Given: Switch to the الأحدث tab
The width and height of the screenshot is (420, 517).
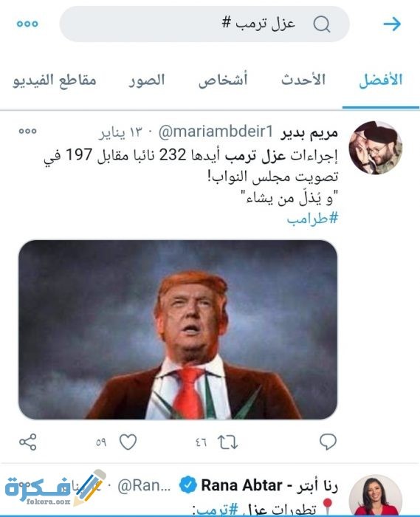Looking at the screenshot, I should coord(303,80).
